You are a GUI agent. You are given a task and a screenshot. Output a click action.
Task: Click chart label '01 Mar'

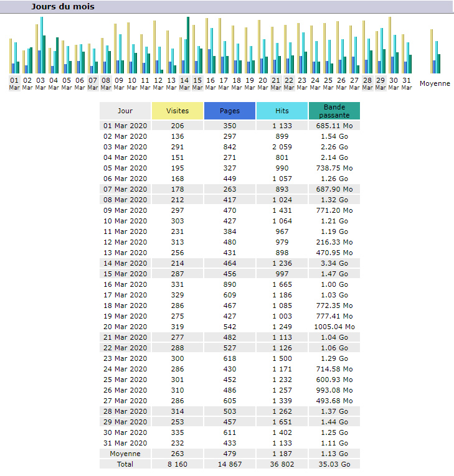tap(14, 83)
